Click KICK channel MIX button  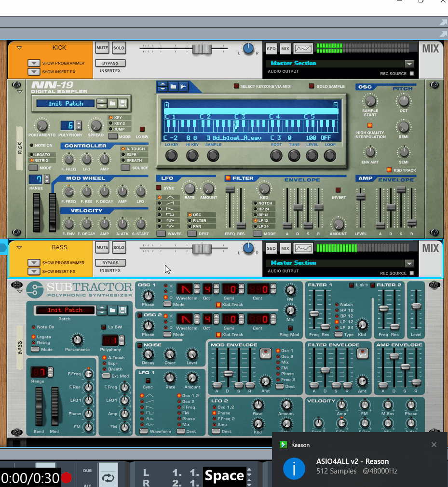pos(285,48)
